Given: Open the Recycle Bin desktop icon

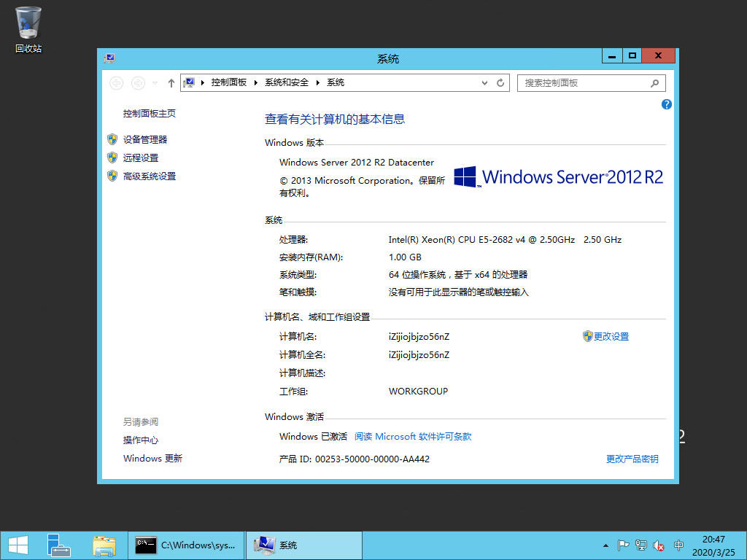Looking at the screenshot, I should (28, 29).
